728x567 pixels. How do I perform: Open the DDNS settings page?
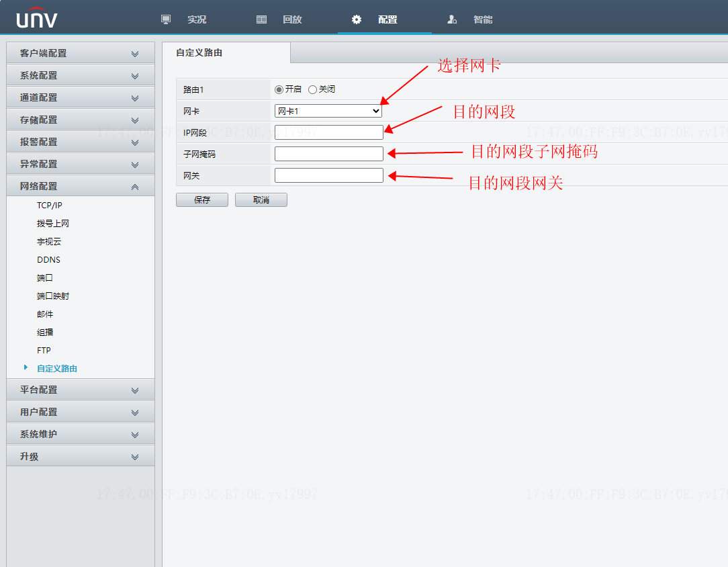tap(48, 259)
